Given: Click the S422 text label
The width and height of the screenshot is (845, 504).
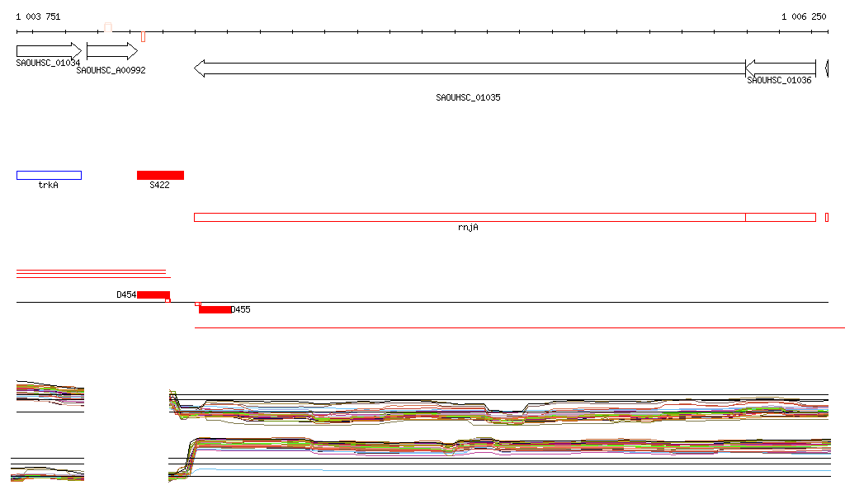Looking at the screenshot, I should pos(159,185).
